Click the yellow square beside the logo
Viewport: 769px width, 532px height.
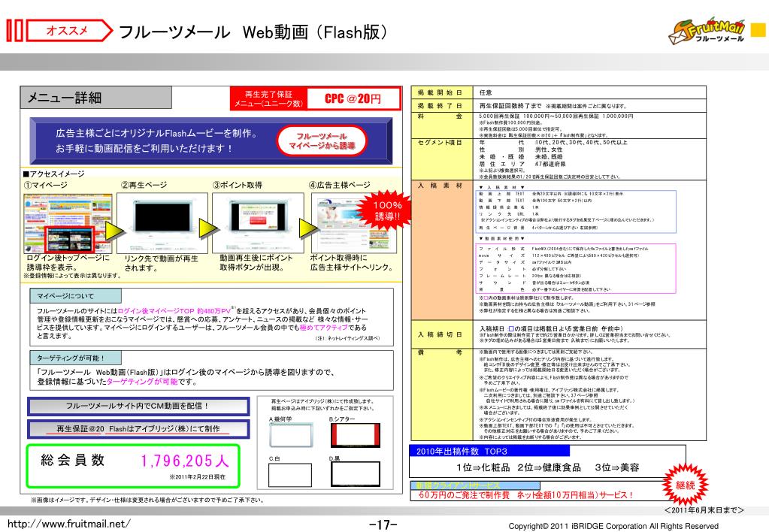tap(758, 30)
